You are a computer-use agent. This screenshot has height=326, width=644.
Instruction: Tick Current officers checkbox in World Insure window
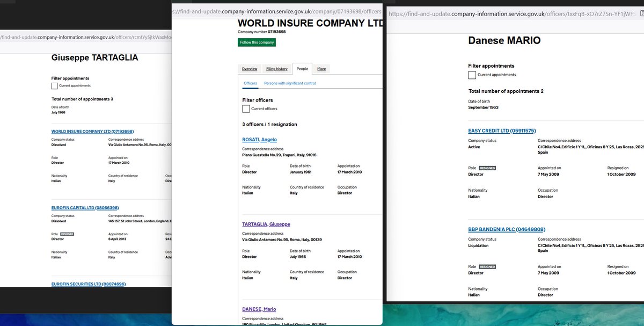point(246,109)
